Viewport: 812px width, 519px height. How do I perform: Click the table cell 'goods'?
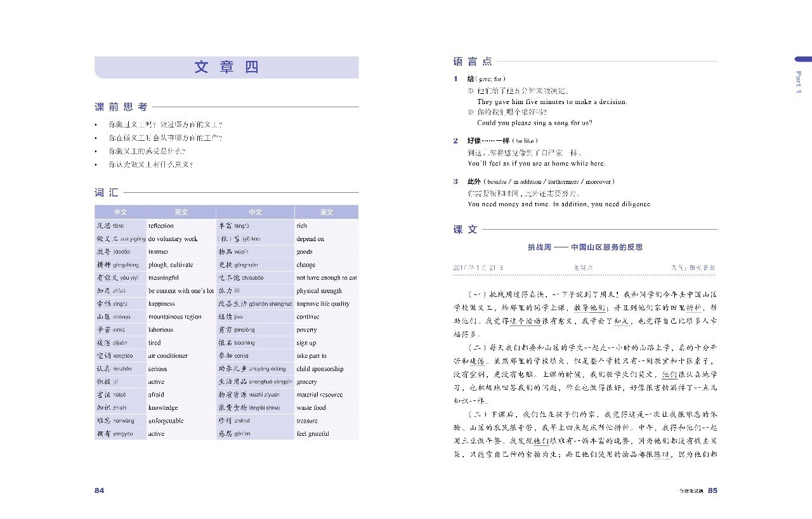[326, 252]
